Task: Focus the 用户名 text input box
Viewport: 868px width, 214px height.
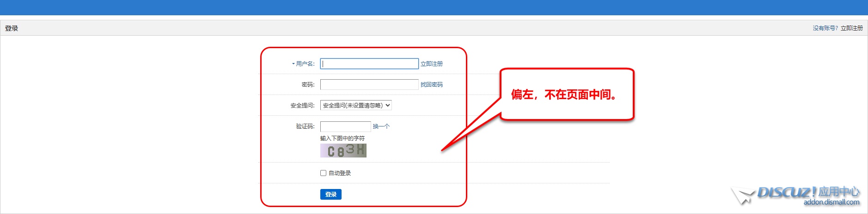Action: tap(369, 64)
